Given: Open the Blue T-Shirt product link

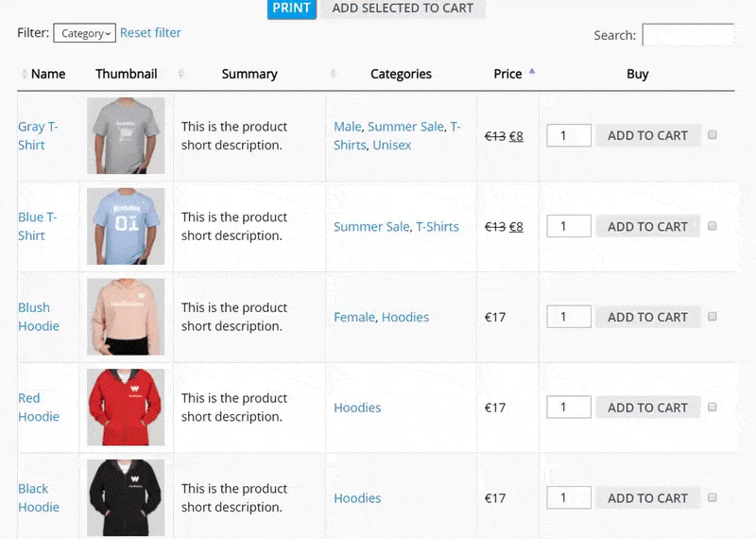Looking at the screenshot, I should pyautogui.click(x=37, y=226).
